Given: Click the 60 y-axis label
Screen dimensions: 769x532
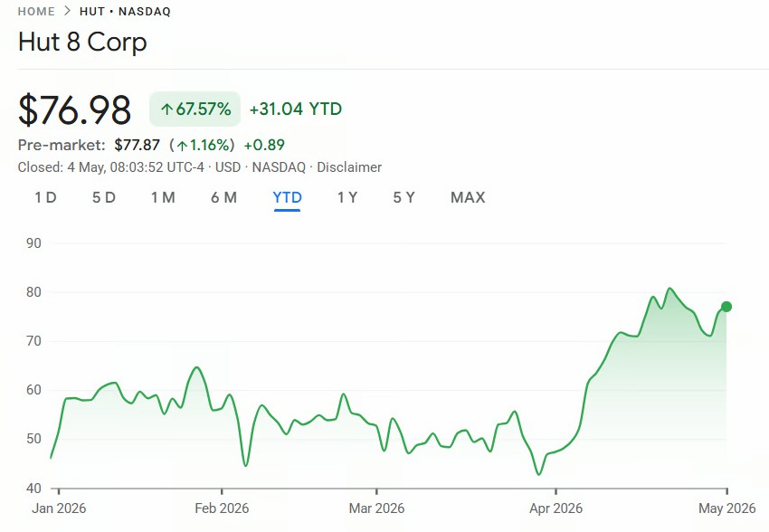Looking at the screenshot, I should click(33, 390).
